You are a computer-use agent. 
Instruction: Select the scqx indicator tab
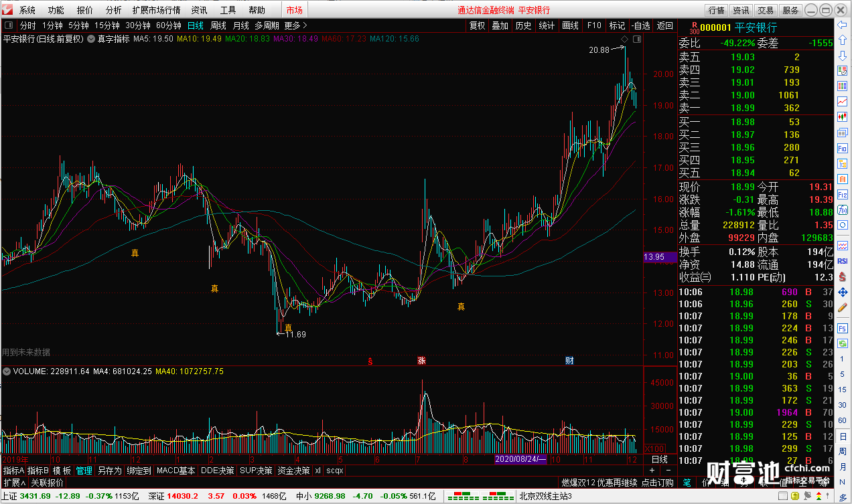(335, 471)
